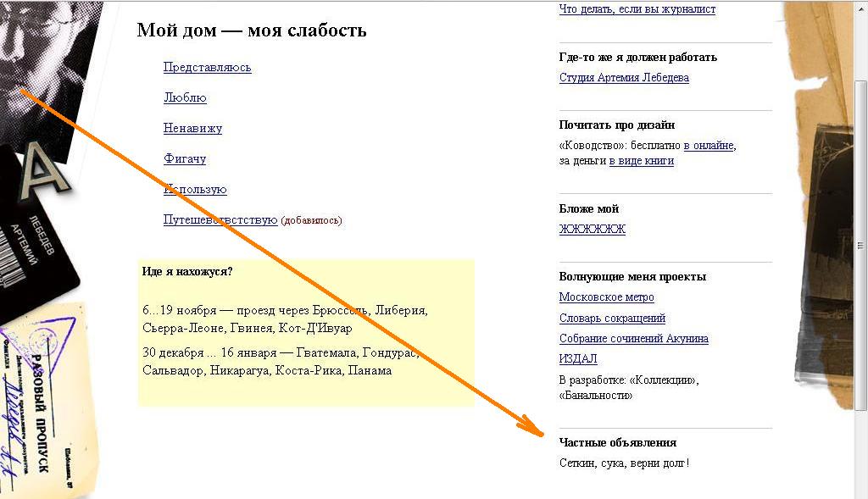Click the «В разработке: «Коллекции»» text
This screenshot has width=868, height=499.
click(x=629, y=380)
